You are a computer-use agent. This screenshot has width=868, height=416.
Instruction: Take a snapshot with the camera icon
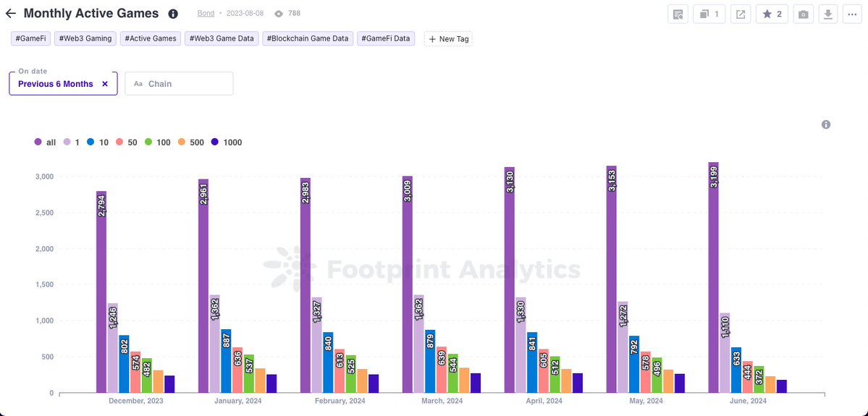[803, 14]
